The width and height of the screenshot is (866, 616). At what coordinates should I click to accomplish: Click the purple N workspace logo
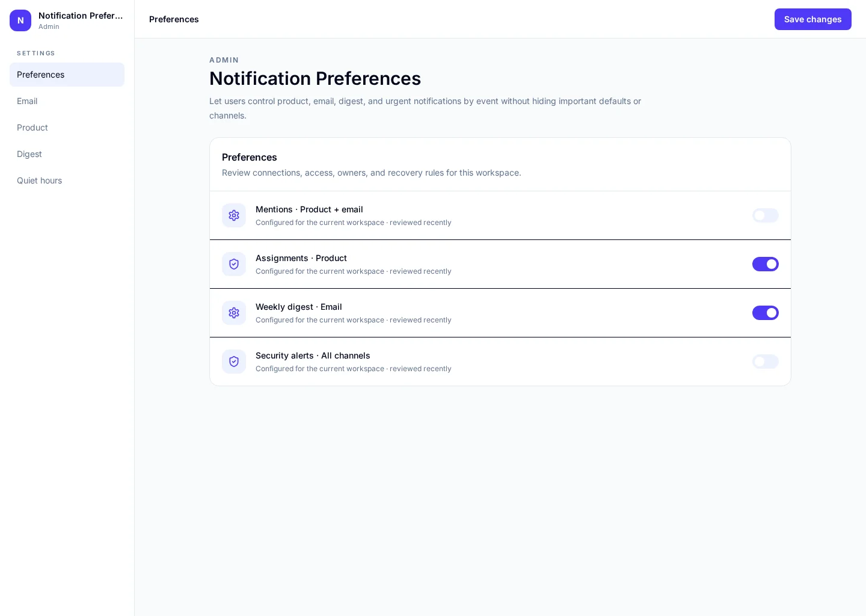20,20
